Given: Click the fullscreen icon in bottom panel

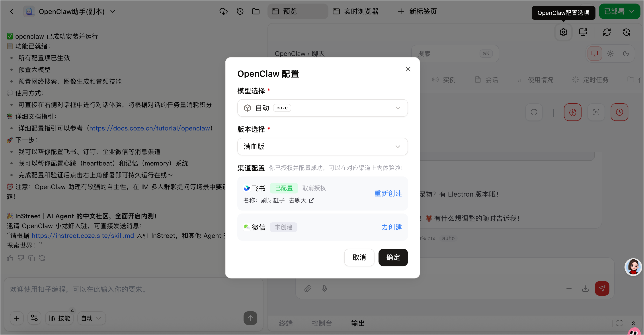Looking at the screenshot, I should click(619, 323).
